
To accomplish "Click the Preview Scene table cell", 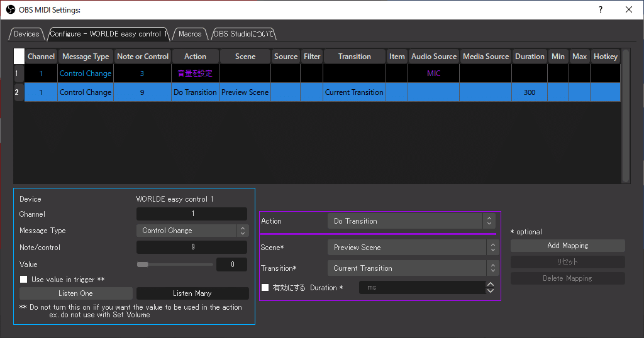I will coord(245,92).
